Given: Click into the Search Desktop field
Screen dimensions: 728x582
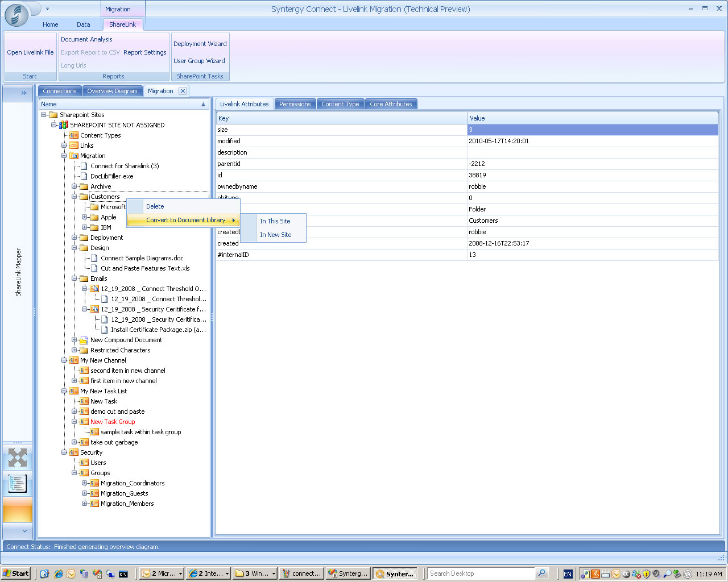Looking at the screenshot, I should pos(482,573).
